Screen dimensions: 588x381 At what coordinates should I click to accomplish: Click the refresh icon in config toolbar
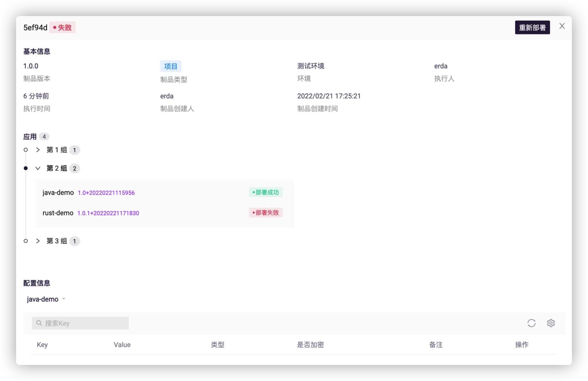[x=532, y=323]
